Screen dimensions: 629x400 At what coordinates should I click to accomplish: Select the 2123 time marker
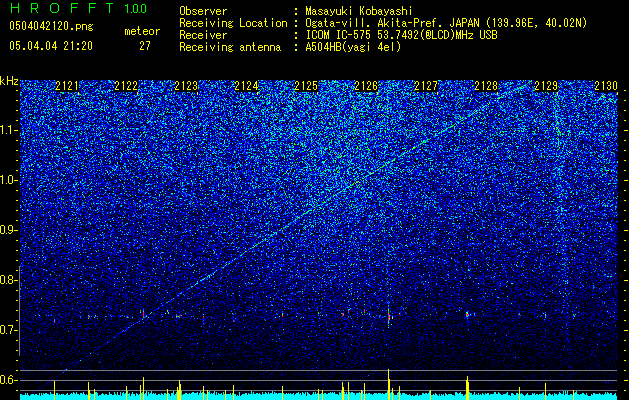[x=187, y=86]
